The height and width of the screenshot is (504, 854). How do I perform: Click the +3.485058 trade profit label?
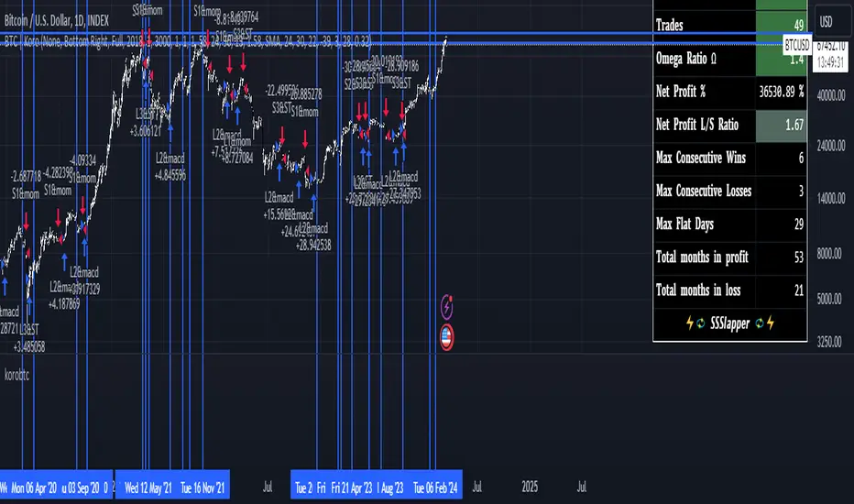tap(29, 346)
